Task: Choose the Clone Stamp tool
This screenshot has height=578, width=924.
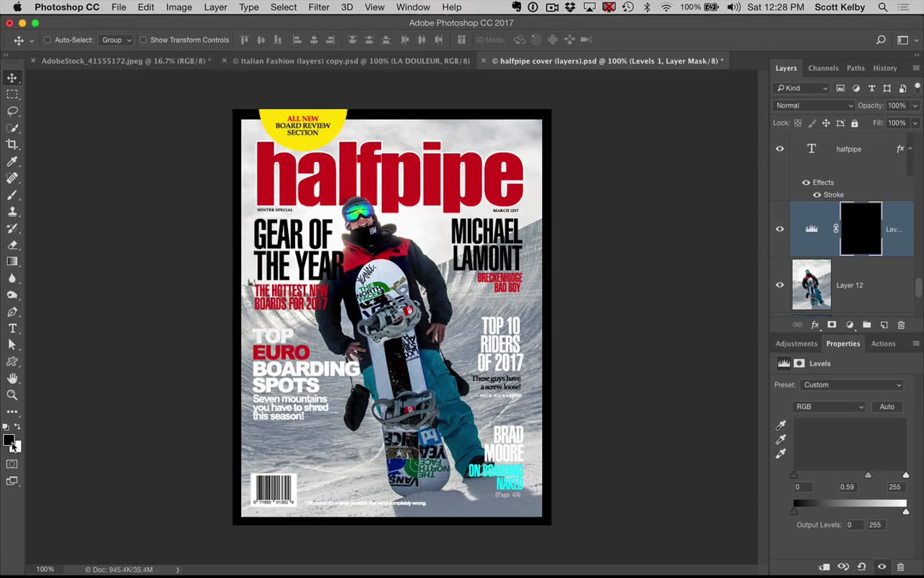Action: (x=12, y=212)
